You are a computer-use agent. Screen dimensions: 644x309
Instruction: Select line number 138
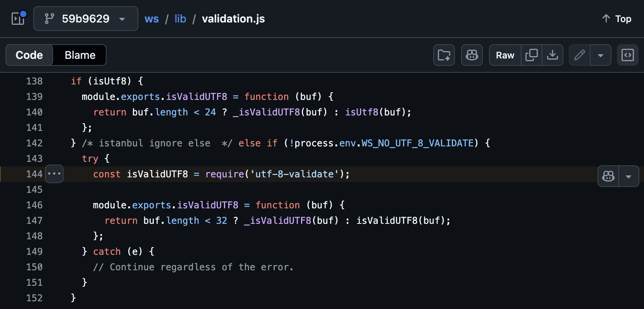pyautogui.click(x=34, y=81)
